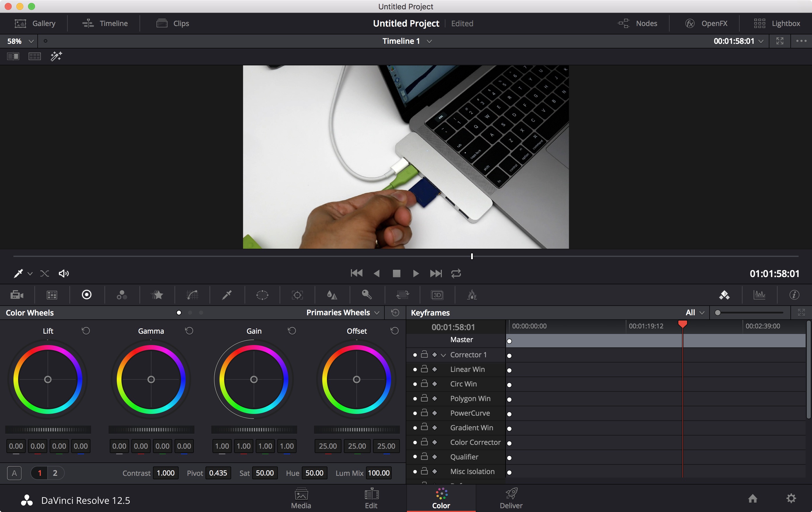Open the Power Window palette icon
Image resolution: width=812 pixels, height=512 pixels.
click(x=262, y=295)
